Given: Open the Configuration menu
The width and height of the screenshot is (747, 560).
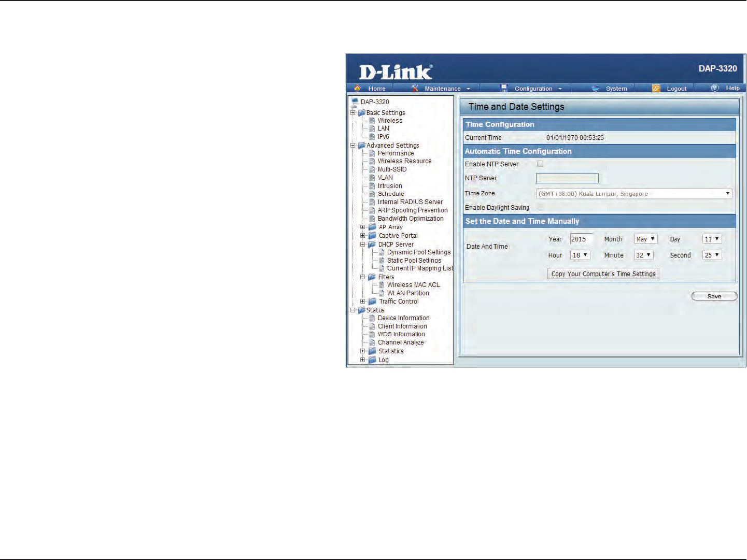Looking at the screenshot, I should click(x=533, y=89).
